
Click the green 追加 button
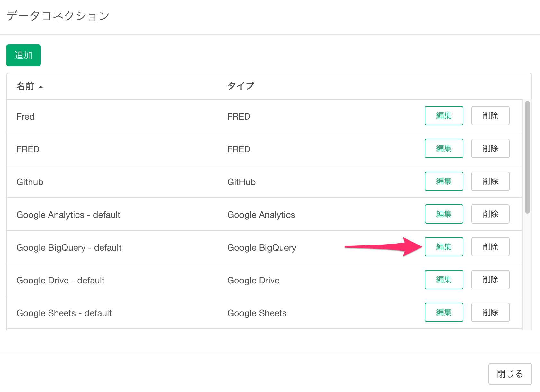click(23, 55)
